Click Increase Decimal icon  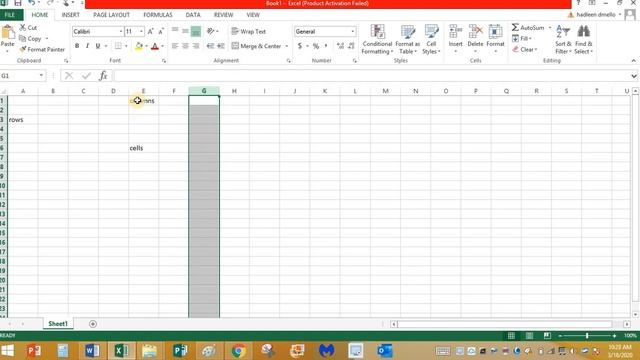(x=340, y=46)
